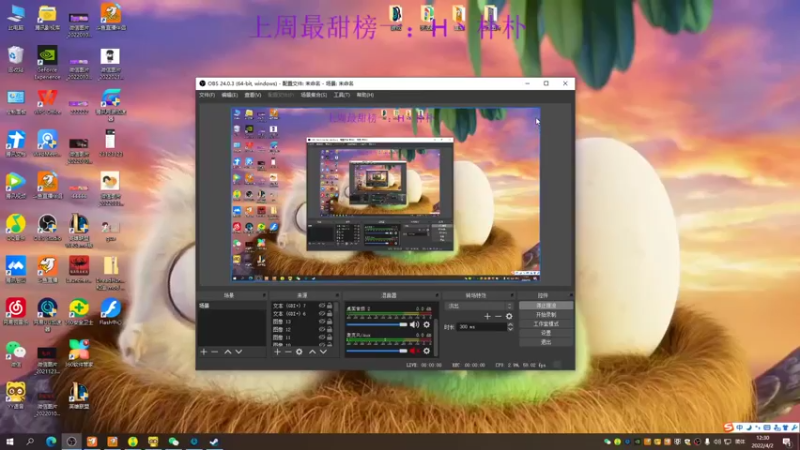800x450 pixels.
Task: Open the WeChat desktop icon
Action: pos(16,354)
